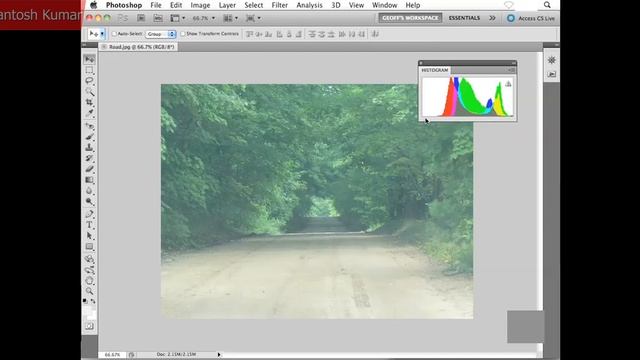The width and height of the screenshot is (640, 360).
Task: Select the Lasso tool
Action: (89, 81)
